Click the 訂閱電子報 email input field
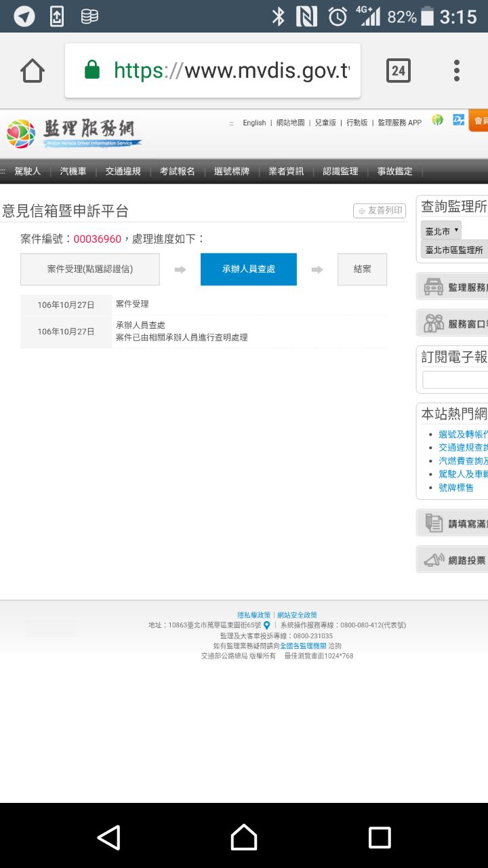Image resolution: width=488 pixels, height=868 pixels. pos(454,380)
